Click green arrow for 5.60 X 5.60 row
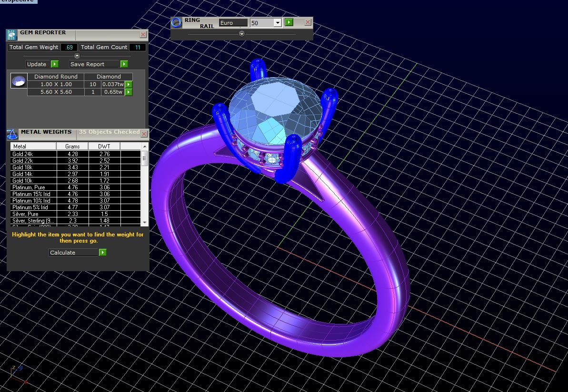 pos(129,92)
